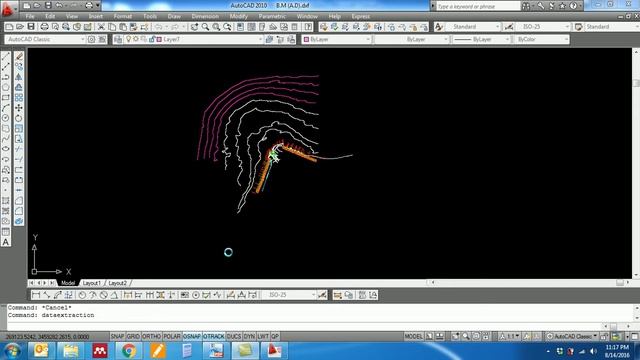Toggle GRID display in status bar
Image resolution: width=640 pixels, height=360 pixels.
(133, 336)
